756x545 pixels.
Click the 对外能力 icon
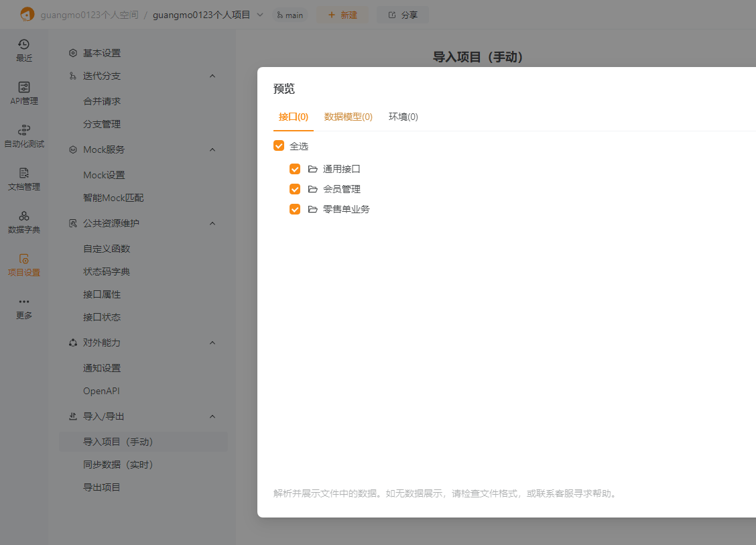(x=73, y=343)
